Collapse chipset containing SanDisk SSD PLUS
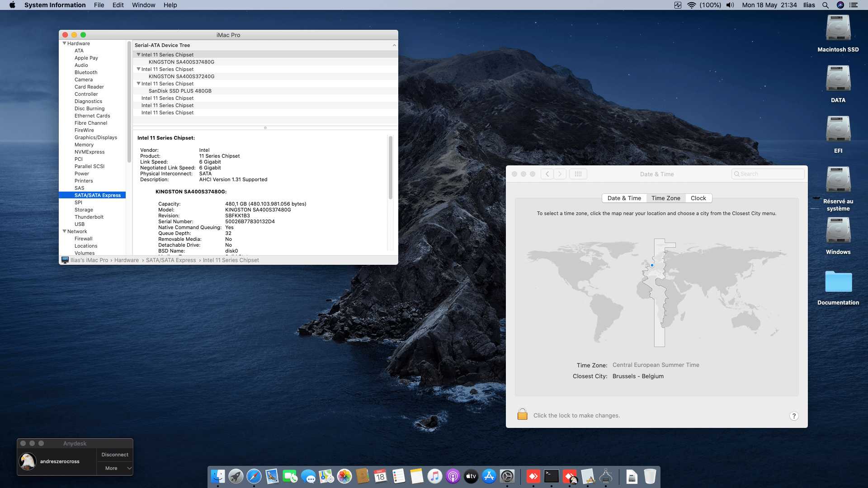 [x=138, y=84]
